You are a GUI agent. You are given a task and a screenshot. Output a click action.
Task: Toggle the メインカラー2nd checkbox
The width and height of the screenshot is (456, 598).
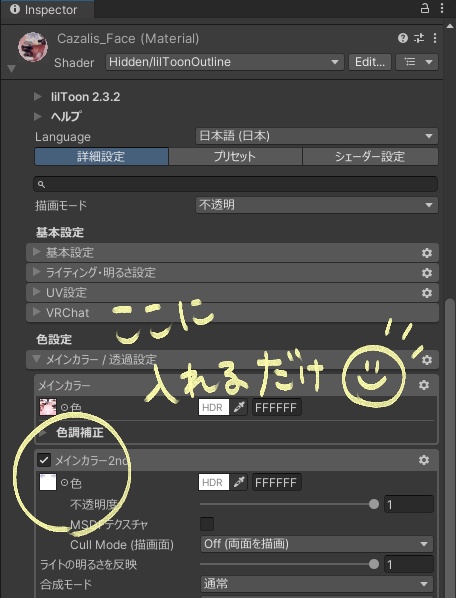44,460
